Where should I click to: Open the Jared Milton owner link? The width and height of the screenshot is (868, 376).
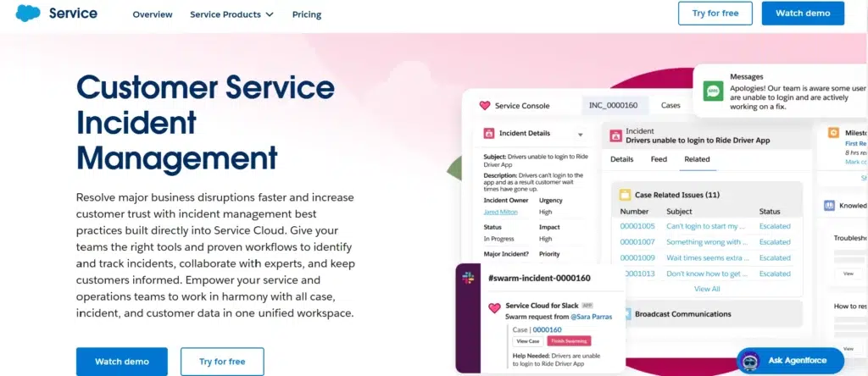500,213
